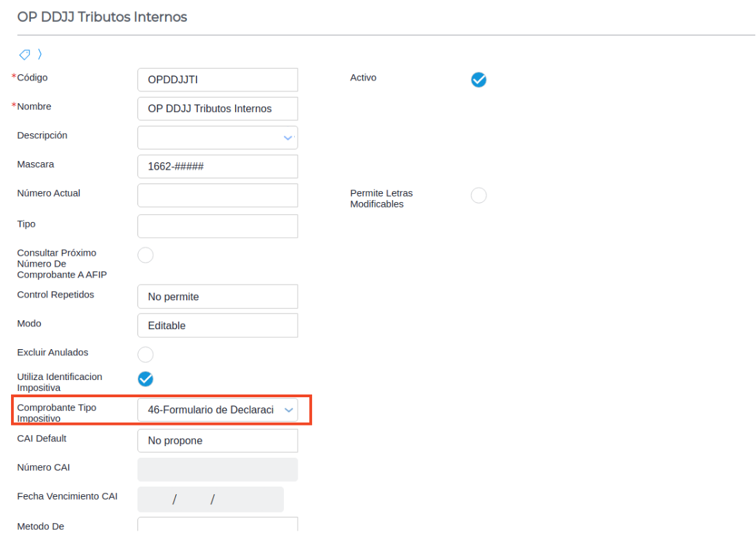756x534 pixels.
Task: Click the Modo field showing Editable
Action: point(217,326)
